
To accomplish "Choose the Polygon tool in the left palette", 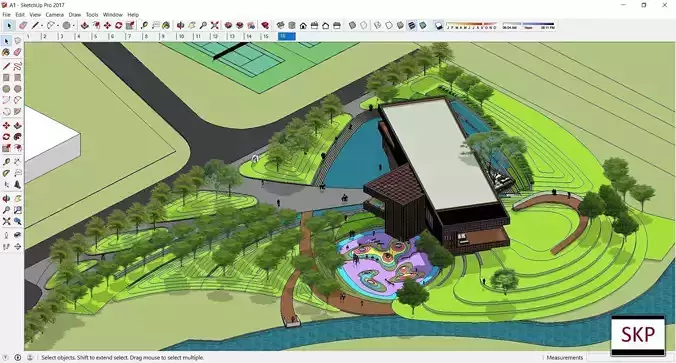I will pos(17,89).
